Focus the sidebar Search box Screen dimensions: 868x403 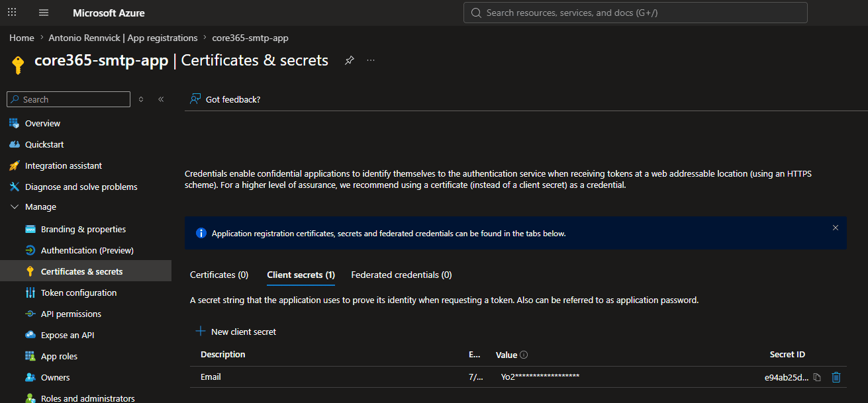pyautogui.click(x=68, y=99)
